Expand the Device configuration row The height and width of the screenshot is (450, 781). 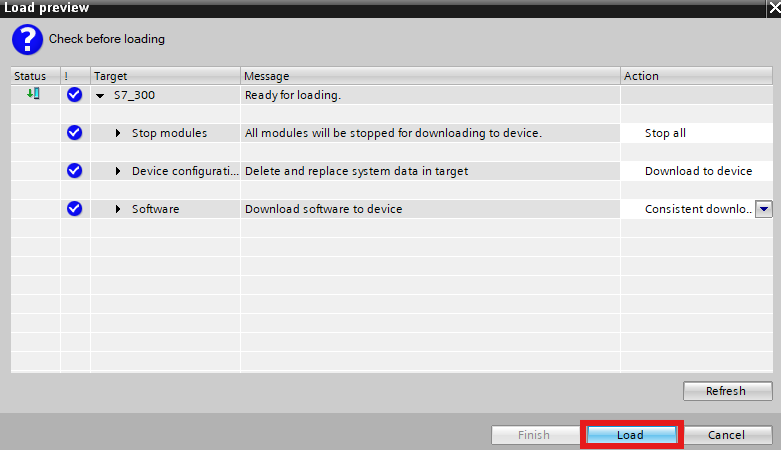click(x=118, y=171)
